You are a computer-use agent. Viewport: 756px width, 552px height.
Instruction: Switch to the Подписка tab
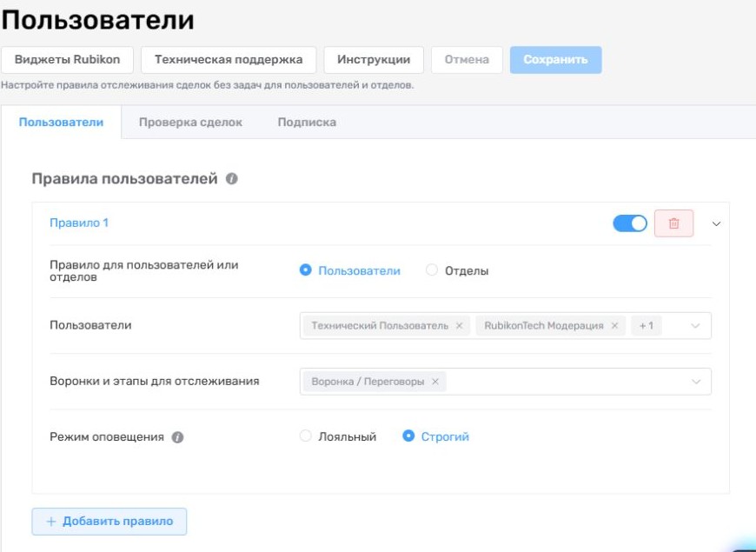coord(307,122)
